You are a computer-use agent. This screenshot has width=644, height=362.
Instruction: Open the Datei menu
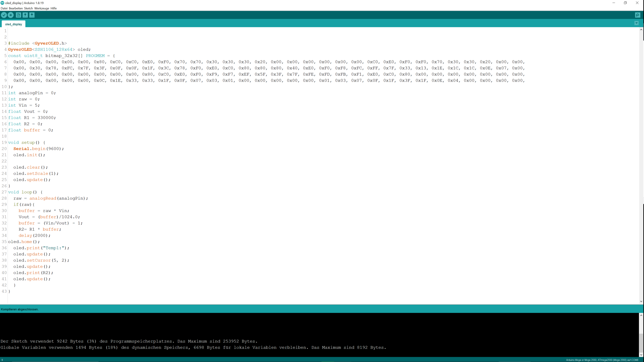(x=4, y=8)
